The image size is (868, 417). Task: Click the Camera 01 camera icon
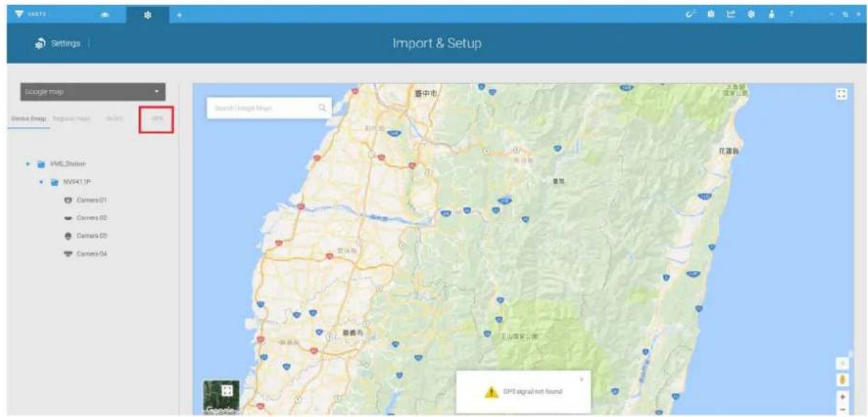tap(69, 200)
